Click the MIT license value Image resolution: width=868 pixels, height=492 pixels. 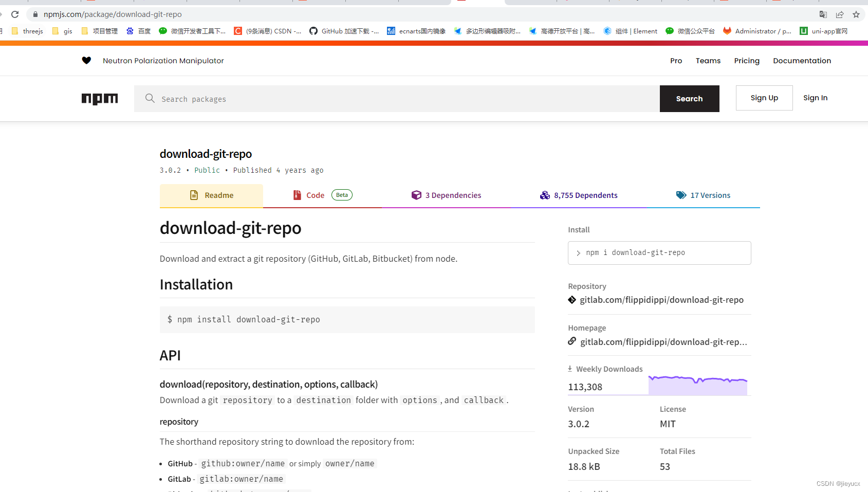tap(668, 424)
